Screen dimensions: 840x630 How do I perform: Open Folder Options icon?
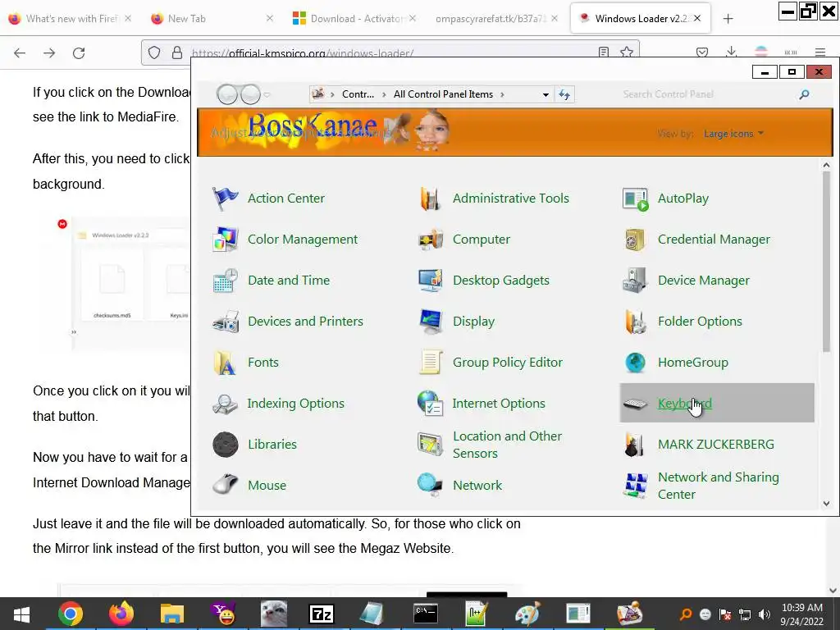(x=636, y=322)
